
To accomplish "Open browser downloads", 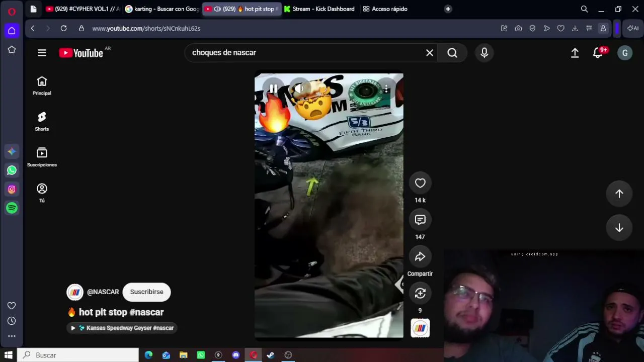I will point(575,29).
